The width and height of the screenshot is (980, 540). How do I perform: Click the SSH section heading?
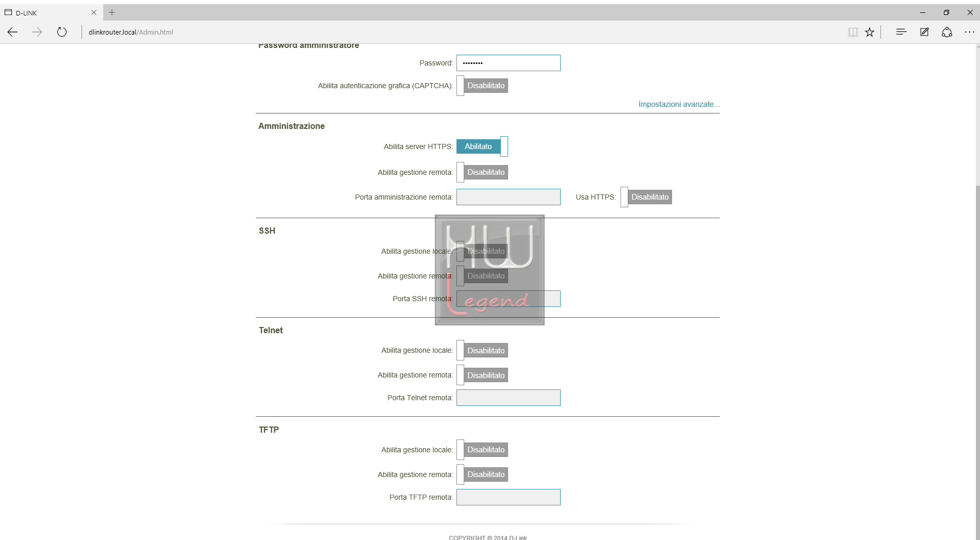point(267,231)
